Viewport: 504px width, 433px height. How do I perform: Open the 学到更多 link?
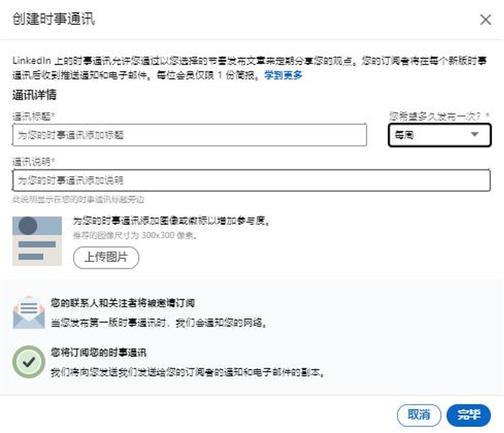coord(283,75)
